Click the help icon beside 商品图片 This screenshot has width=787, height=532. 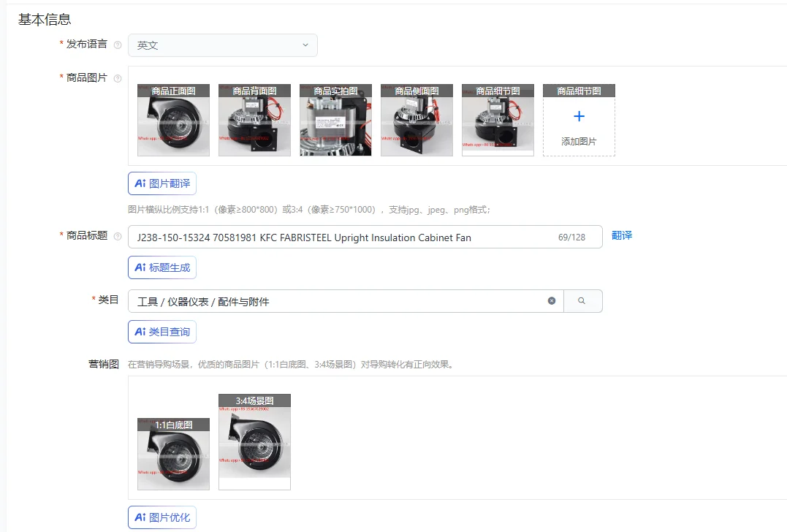click(118, 78)
